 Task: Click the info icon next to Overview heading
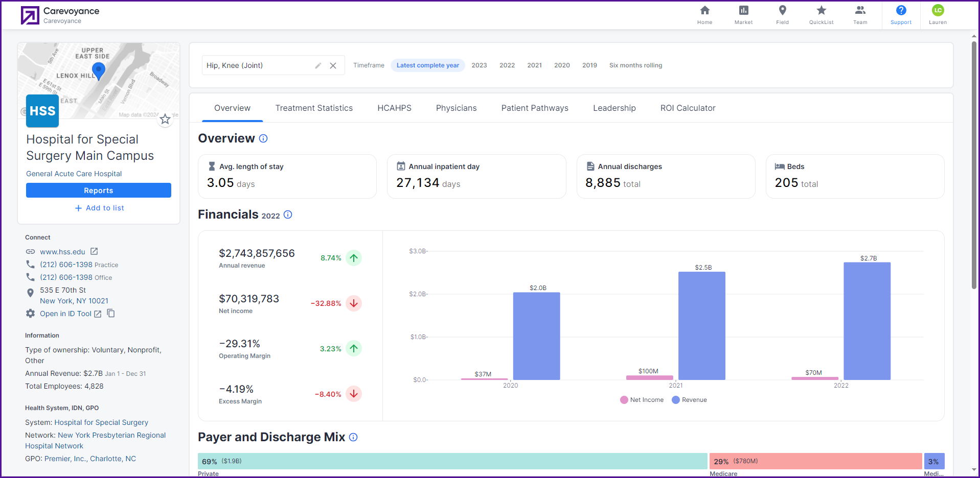[263, 138]
